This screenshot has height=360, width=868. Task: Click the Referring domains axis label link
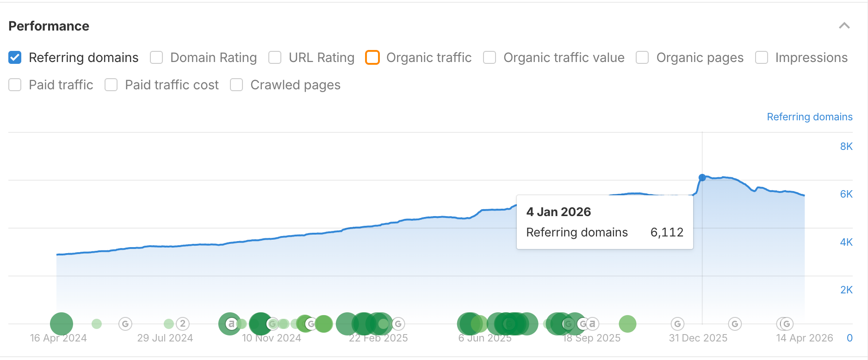[x=810, y=117]
